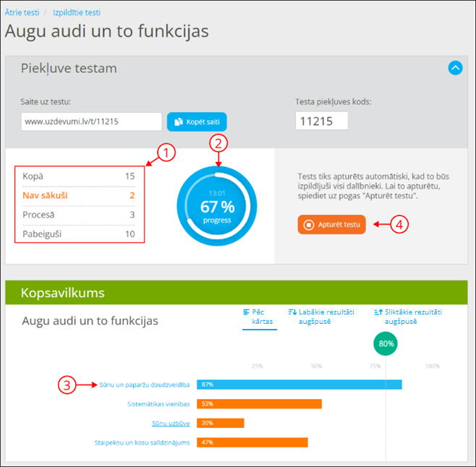This screenshot has width=476, height=467.
Task: Select Labākie rezultāti augšpusē sorting tab
Action: point(321,317)
